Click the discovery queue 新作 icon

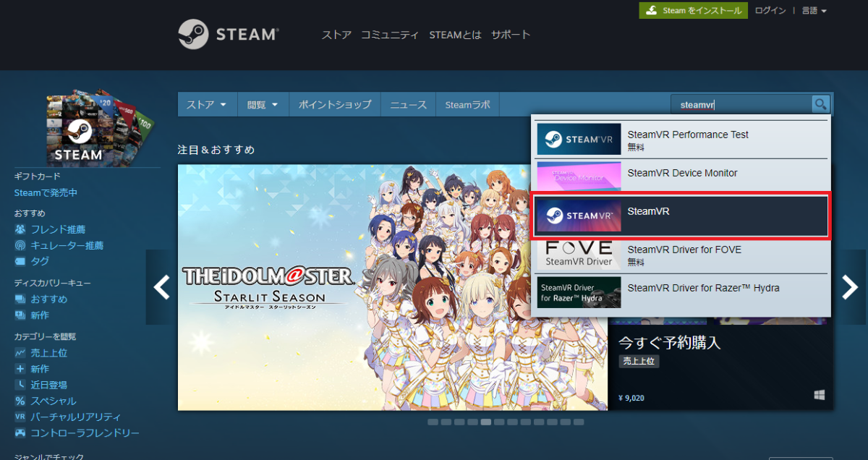point(20,315)
